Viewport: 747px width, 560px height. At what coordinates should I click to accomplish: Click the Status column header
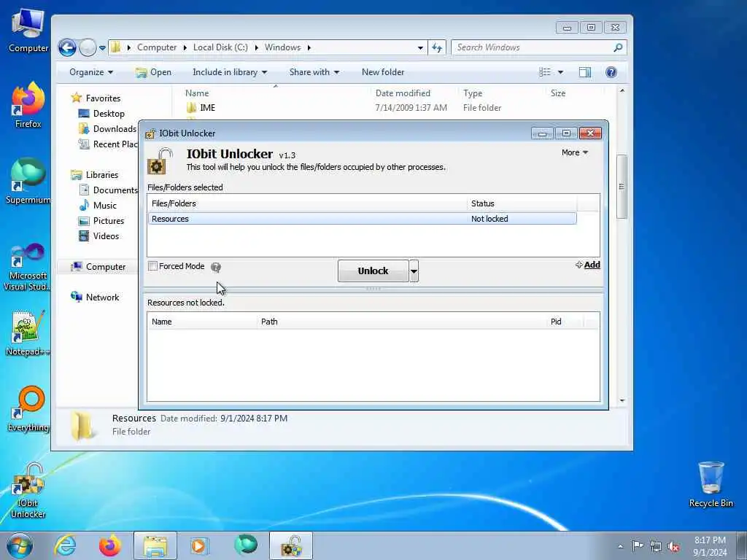coord(522,203)
